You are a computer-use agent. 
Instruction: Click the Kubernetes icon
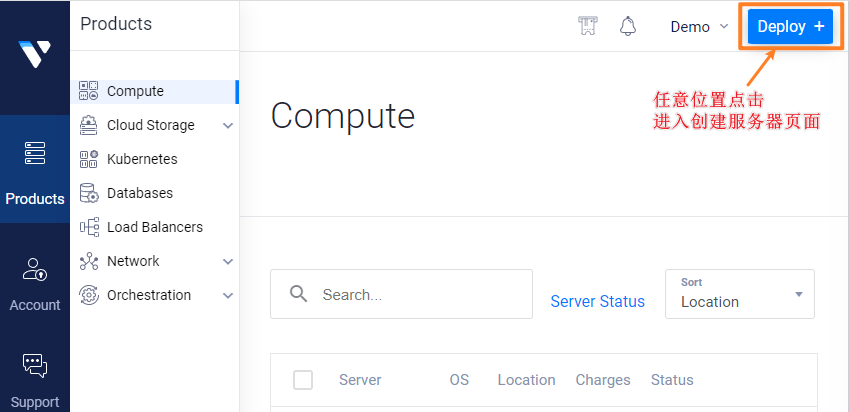pos(89,159)
